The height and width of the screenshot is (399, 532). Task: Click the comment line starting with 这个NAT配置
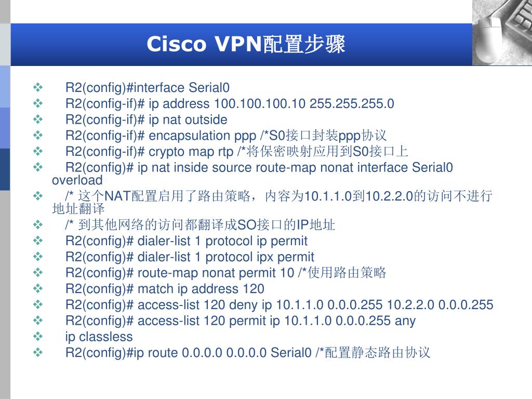point(272,202)
